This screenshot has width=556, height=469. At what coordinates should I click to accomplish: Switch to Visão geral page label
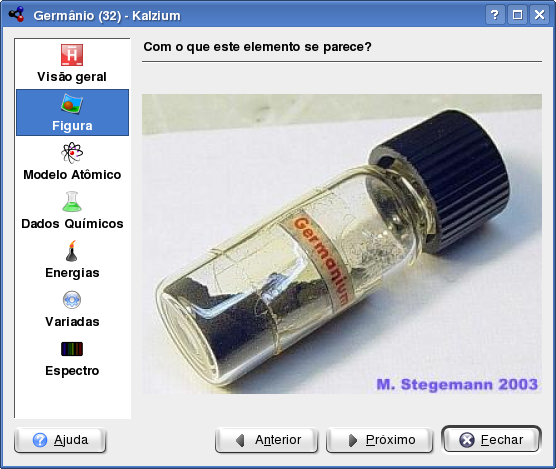(x=72, y=77)
